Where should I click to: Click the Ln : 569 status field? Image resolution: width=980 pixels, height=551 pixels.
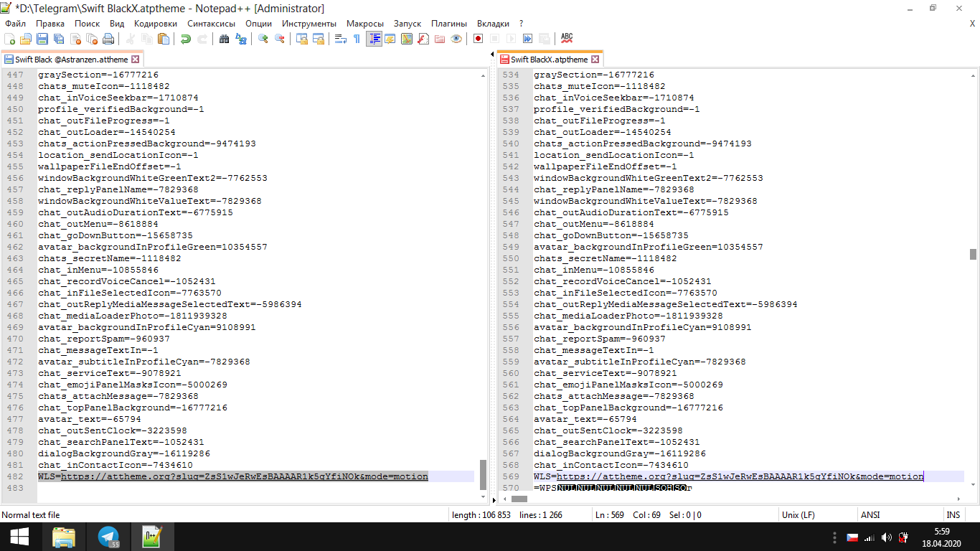click(611, 515)
